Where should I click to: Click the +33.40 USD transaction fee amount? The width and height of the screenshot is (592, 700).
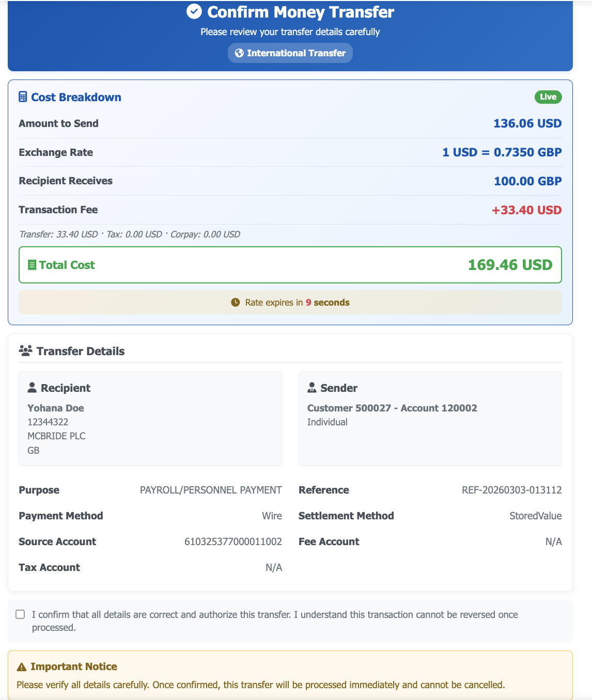(526, 210)
